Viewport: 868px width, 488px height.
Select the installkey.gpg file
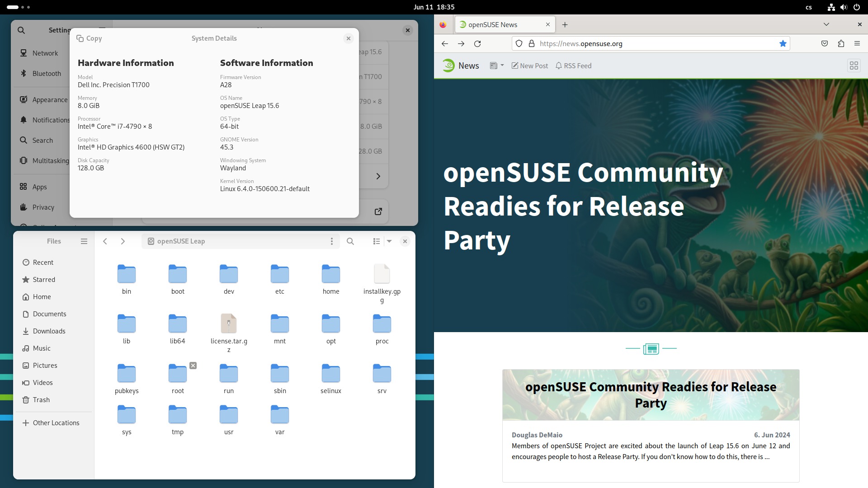pyautogui.click(x=382, y=283)
